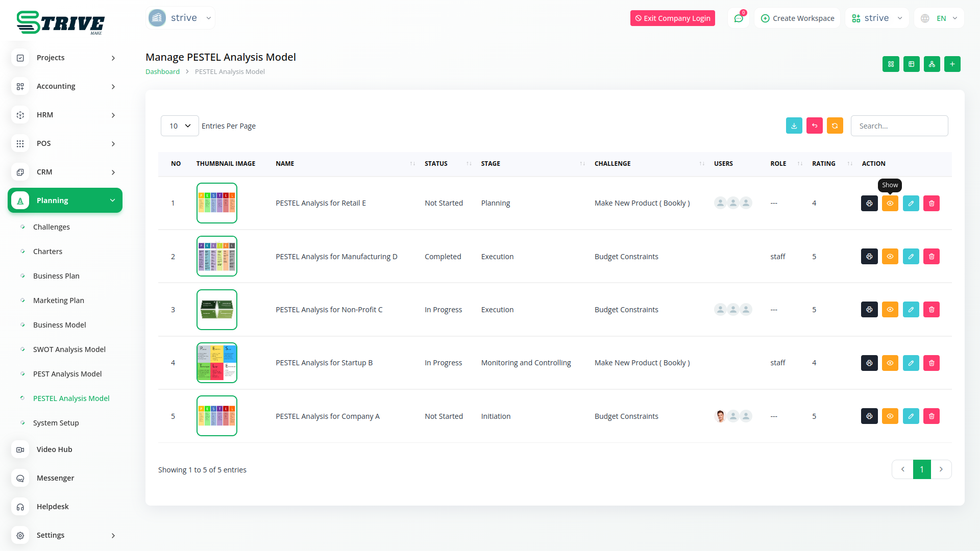The width and height of the screenshot is (980, 551).
Task: Open the EN language dropdown
Action: pyautogui.click(x=940, y=18)
